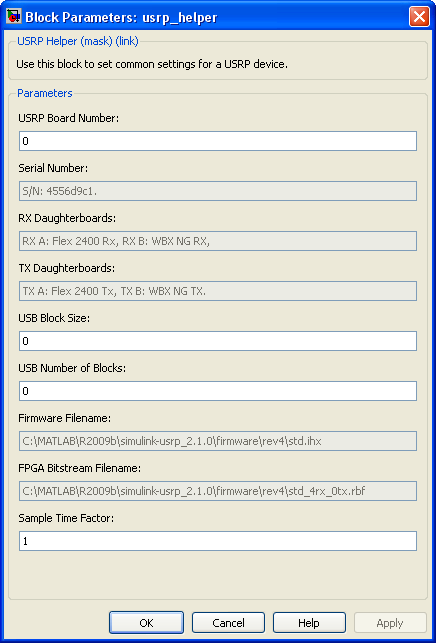436x643 pixels.
Task: Click the greyed-out Apply button
Action: [x=390, y=623]
